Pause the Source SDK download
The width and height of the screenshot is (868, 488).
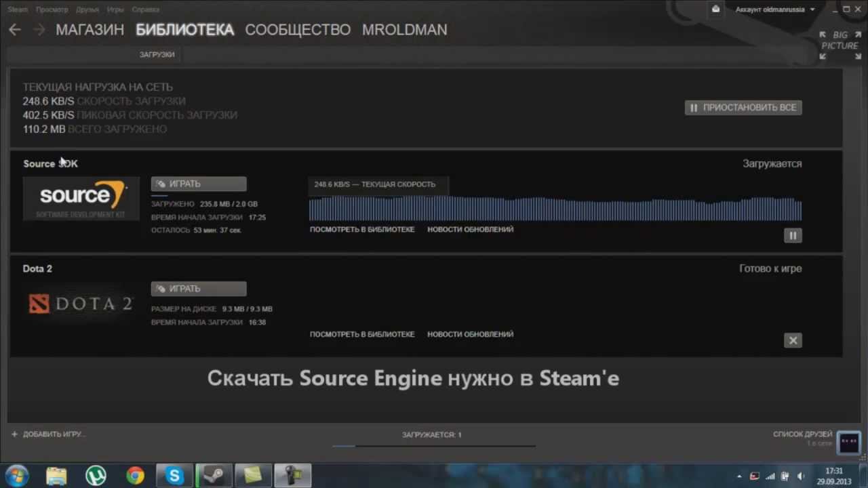(x=793, y=235)
